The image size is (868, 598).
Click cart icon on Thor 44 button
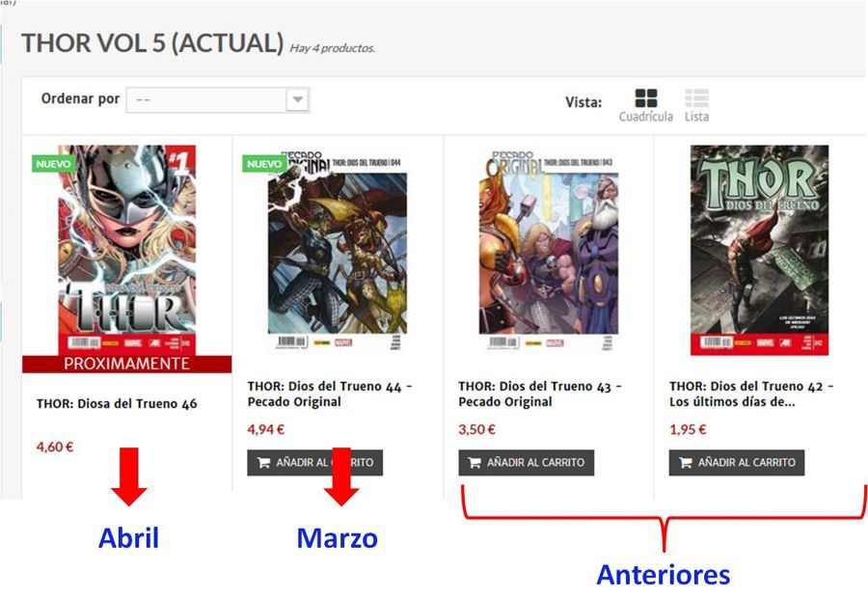[x=263, y=462]
